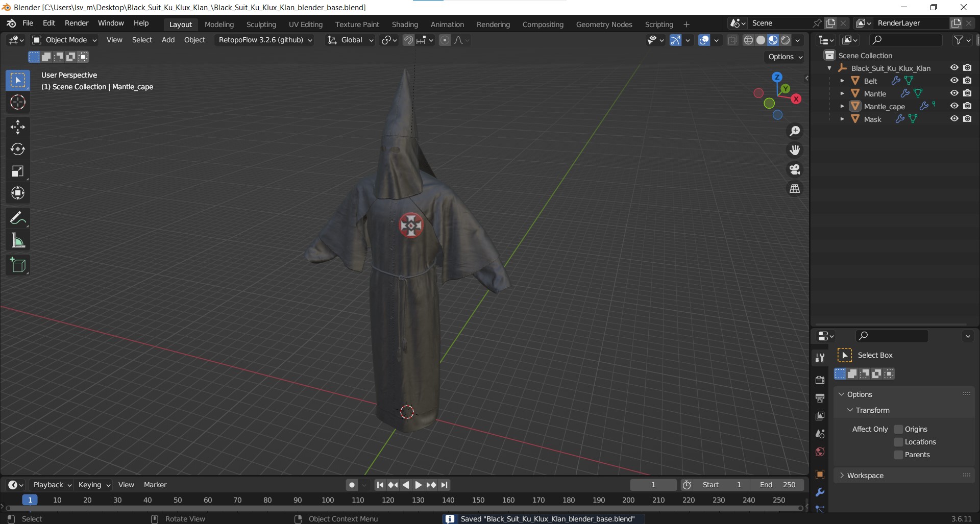Check the Locations checkbox
The width and height of the screenshot is (980, 524).
tap(899, 442)
